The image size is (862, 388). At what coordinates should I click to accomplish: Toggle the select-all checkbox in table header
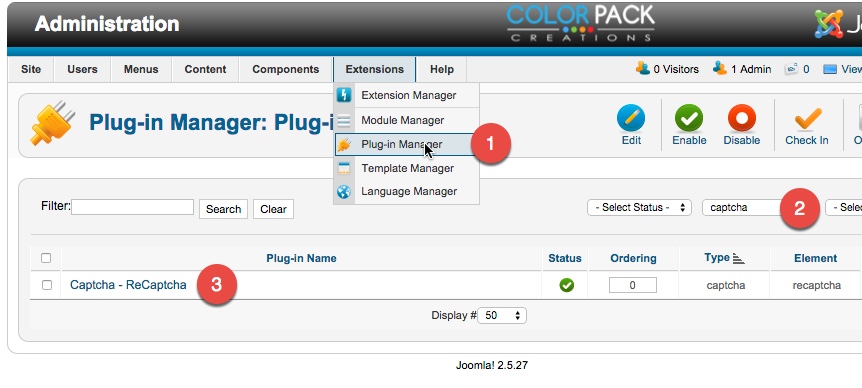tap(46, 258)
